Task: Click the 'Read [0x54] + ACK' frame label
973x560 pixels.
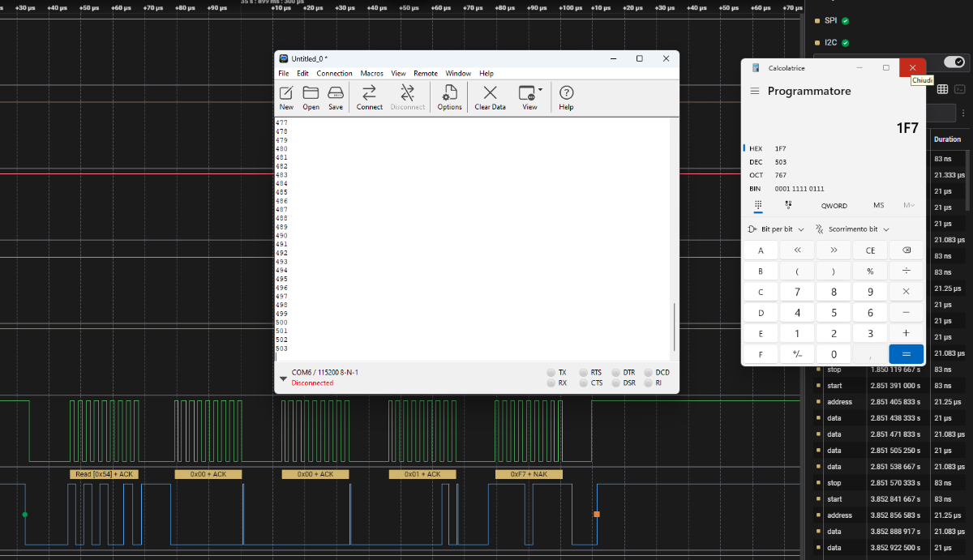Action: 105,474
